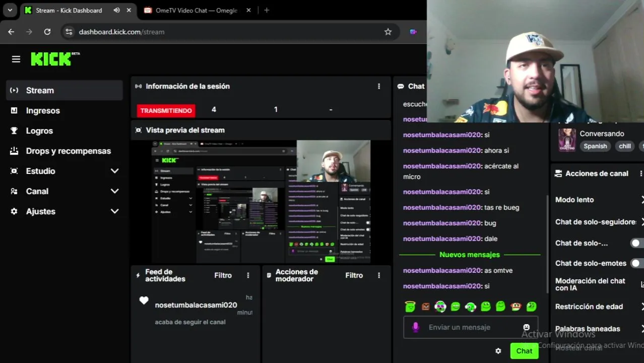Screen dimensions: 644x363
Task: Click the purple microphone icon in the message box
Action: point(415,327)
